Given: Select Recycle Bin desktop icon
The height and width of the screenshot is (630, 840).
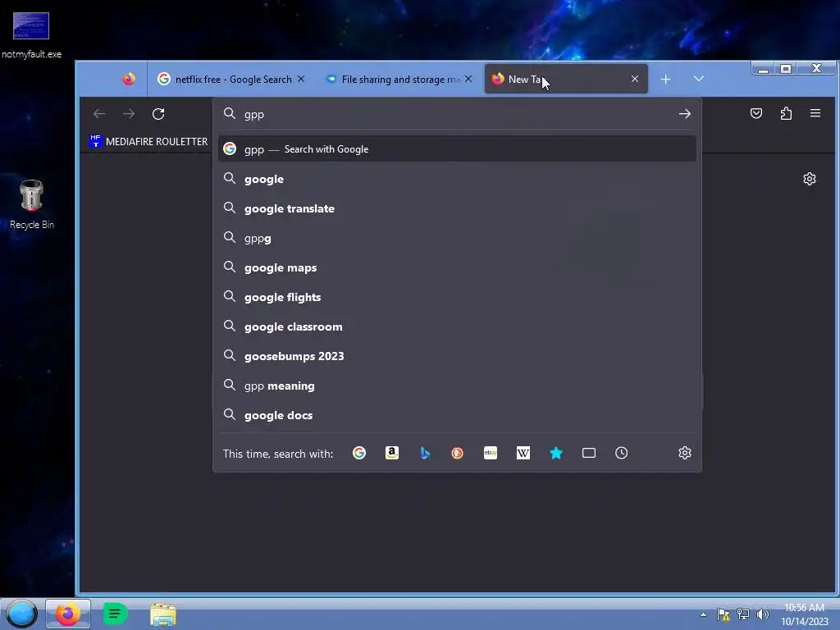Looking at the screenshot, I should [x=32, y=204].
